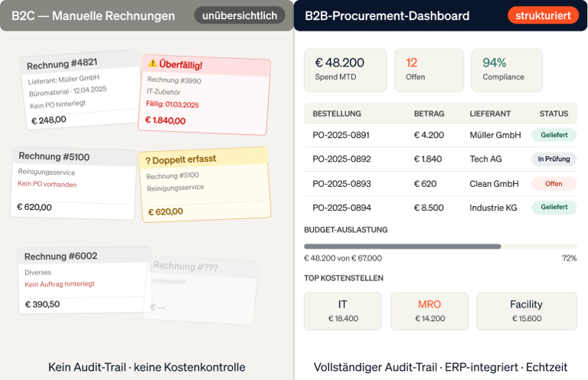Click the 'Fällig: 01.03.2025' due date
Image resolution: width=588 pixels, height=380 pixels.
pyautogui.click(x=172, y=104)
